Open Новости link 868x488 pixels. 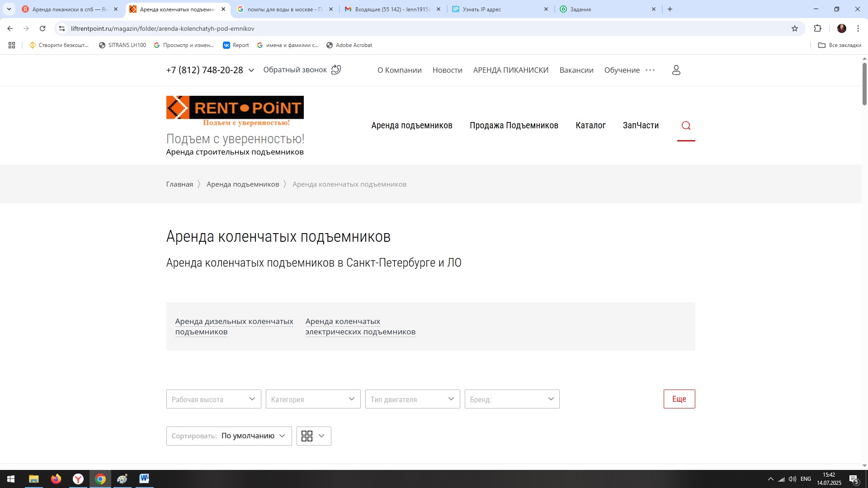448,70
